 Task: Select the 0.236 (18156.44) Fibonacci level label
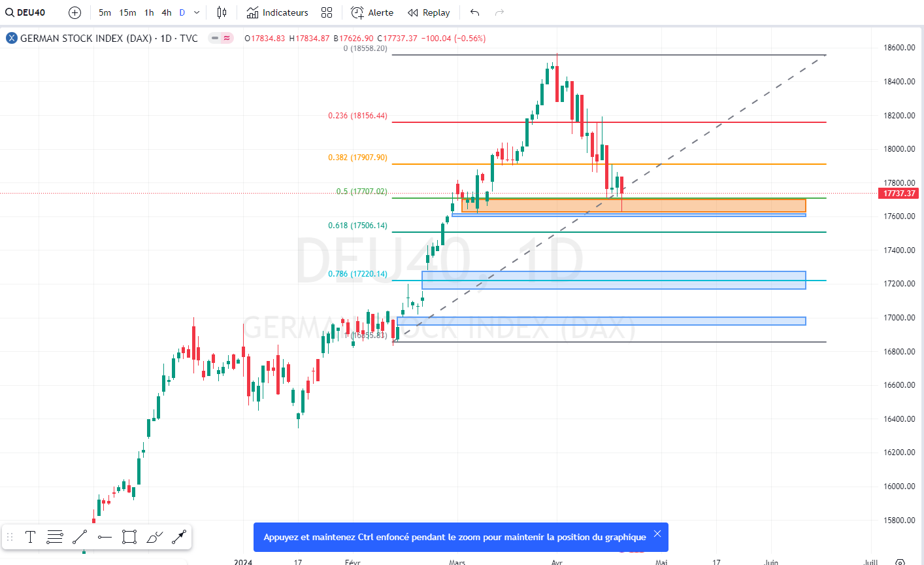point(357,116)
